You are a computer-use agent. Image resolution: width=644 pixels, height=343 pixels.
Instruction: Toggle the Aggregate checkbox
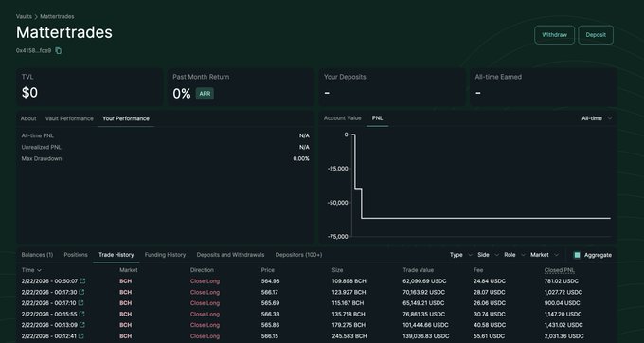(x=577, y=255)
